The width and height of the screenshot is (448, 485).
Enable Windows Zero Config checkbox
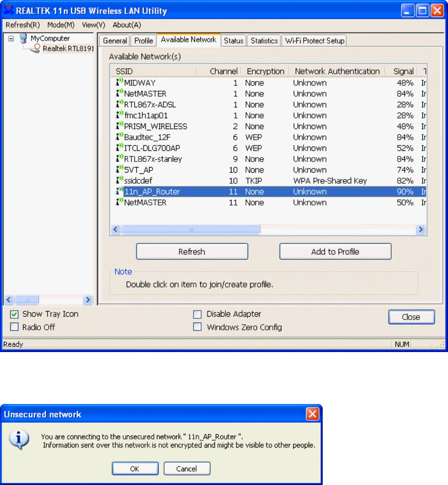[x=197, y=327]
